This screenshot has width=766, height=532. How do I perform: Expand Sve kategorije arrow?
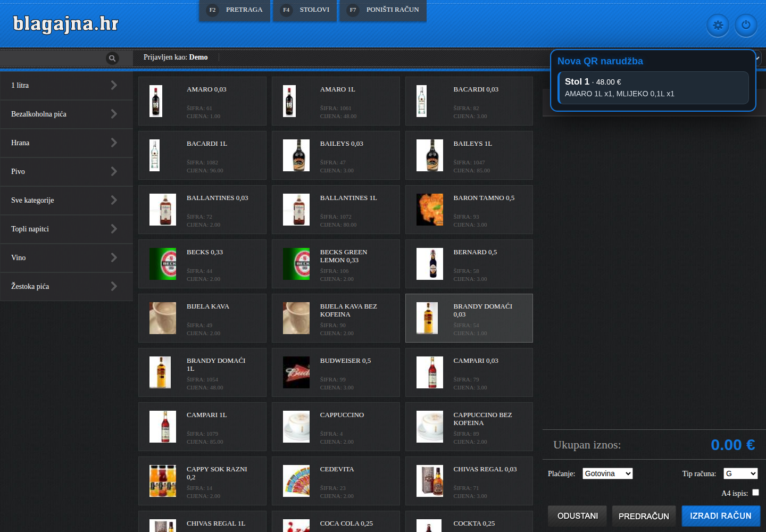114,200
